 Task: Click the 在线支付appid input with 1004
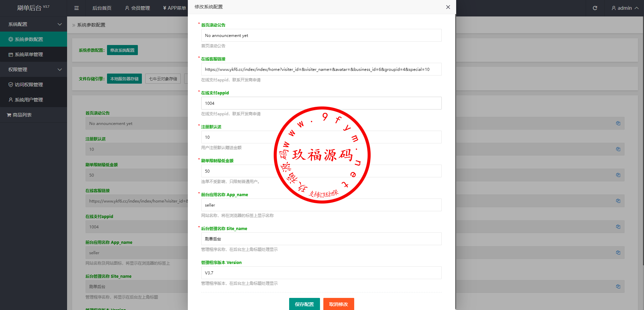coord(321,103)
